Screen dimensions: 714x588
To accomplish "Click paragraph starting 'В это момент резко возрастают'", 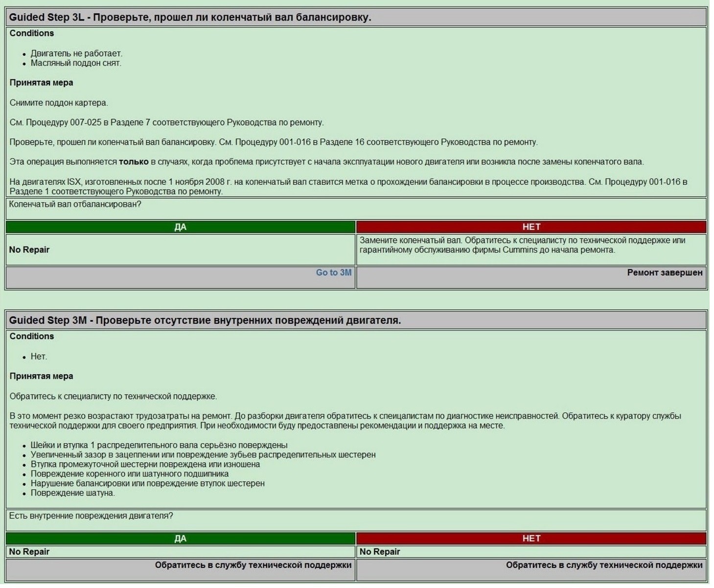I will click(345, 421).
